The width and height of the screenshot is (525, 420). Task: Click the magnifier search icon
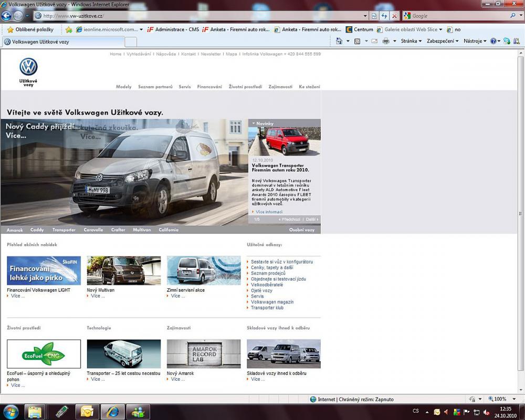point(512,15)
